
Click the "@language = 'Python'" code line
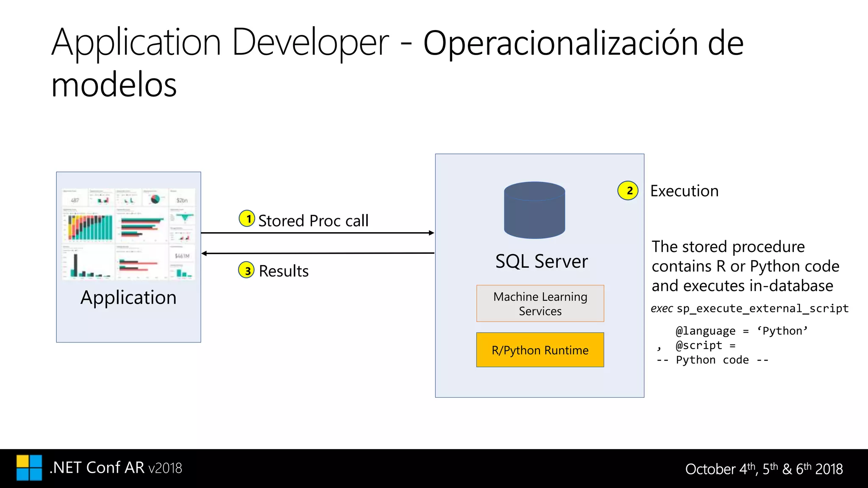click(x=742, y=331)
